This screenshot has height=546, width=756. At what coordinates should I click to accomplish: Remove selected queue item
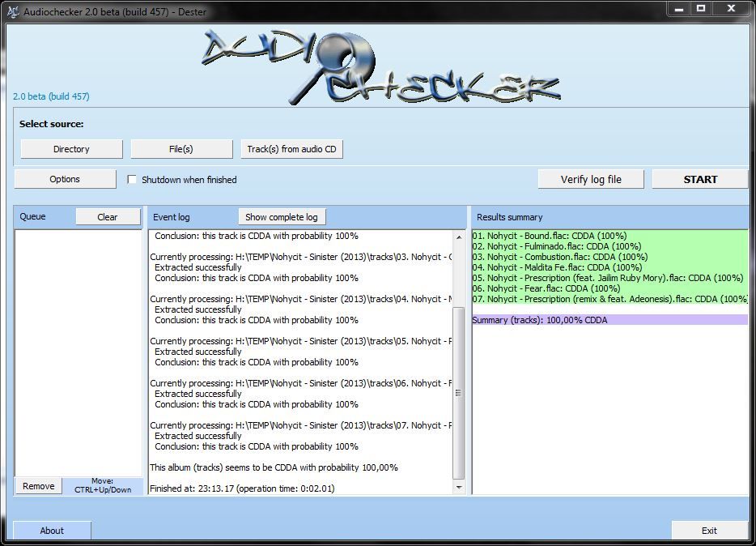click(x=39, y=486)
